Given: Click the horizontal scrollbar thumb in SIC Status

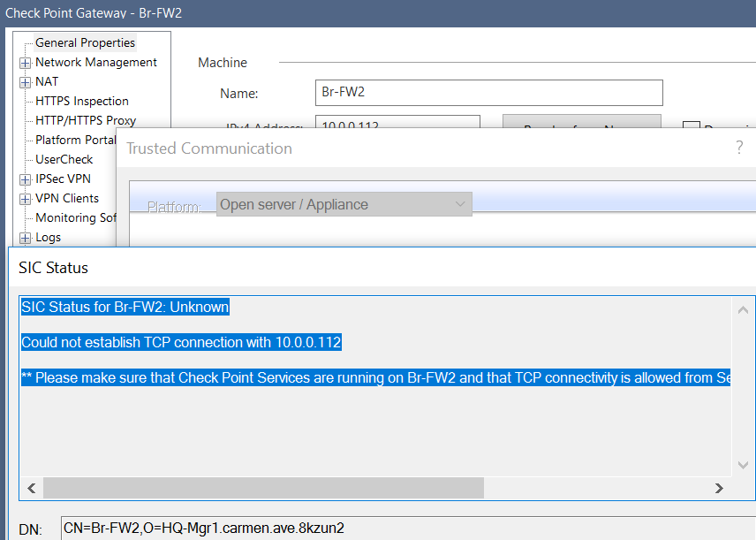Looking at the screenshot, I should point(263,488).
